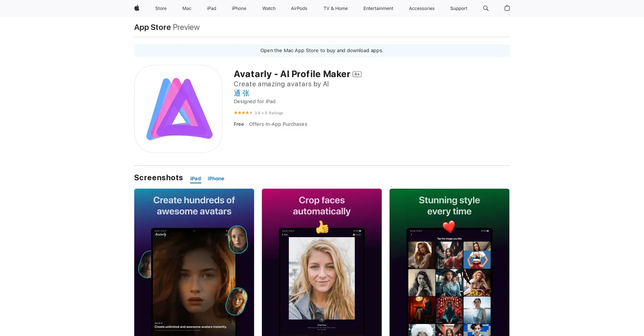The height and width of the screenshot is (336, 644).
Task: Click the Avatarly app icon
Action: [x=178, y=109]
